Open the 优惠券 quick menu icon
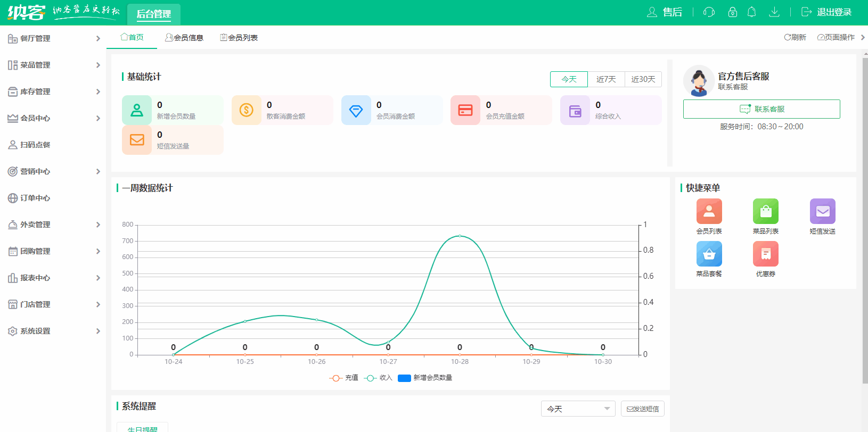Viewport: 868px width, 432px height. 765,254
